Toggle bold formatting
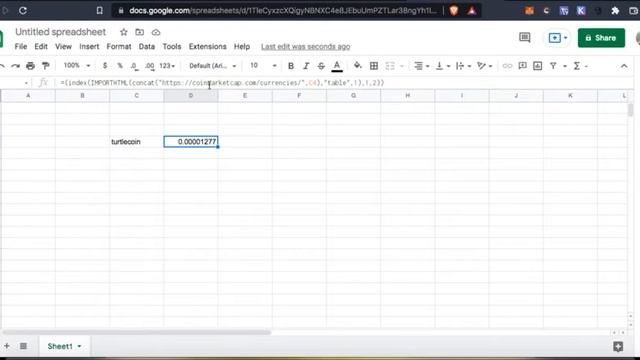Screen dimensions: 640x360 (x=291, y=66)
